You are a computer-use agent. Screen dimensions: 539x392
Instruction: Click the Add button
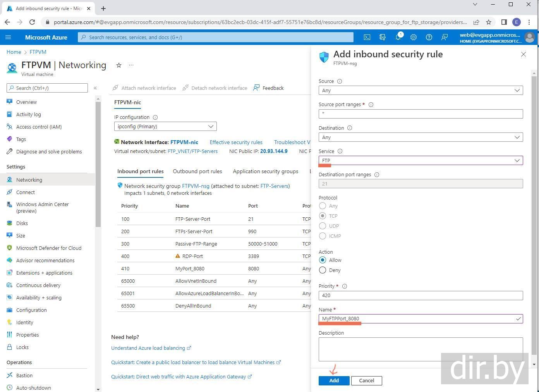tap(334, 380)
